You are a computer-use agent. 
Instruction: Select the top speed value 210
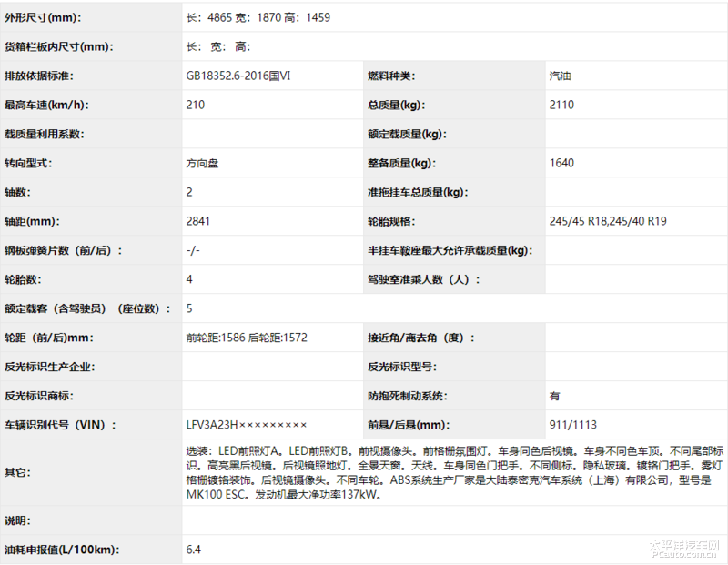[196, 105]
